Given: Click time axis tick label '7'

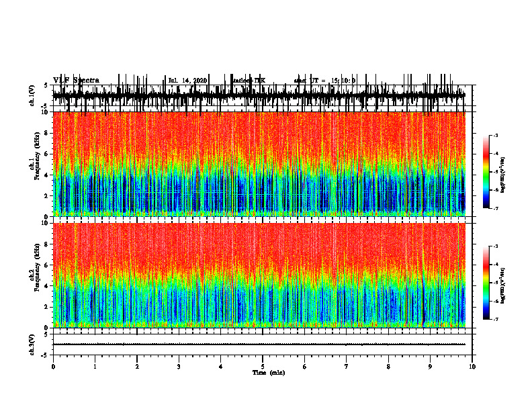Looking at the screenshot, I should pyautogui.click(x=347, y=367).
